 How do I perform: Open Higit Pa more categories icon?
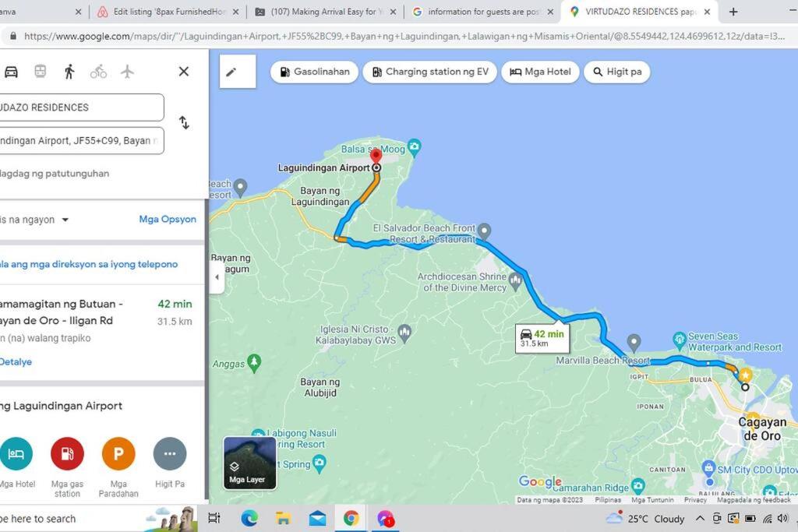pos(170,453)
